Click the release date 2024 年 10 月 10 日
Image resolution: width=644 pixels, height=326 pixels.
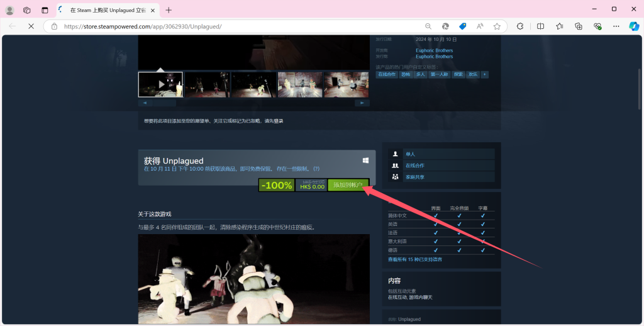pos(436,40)
